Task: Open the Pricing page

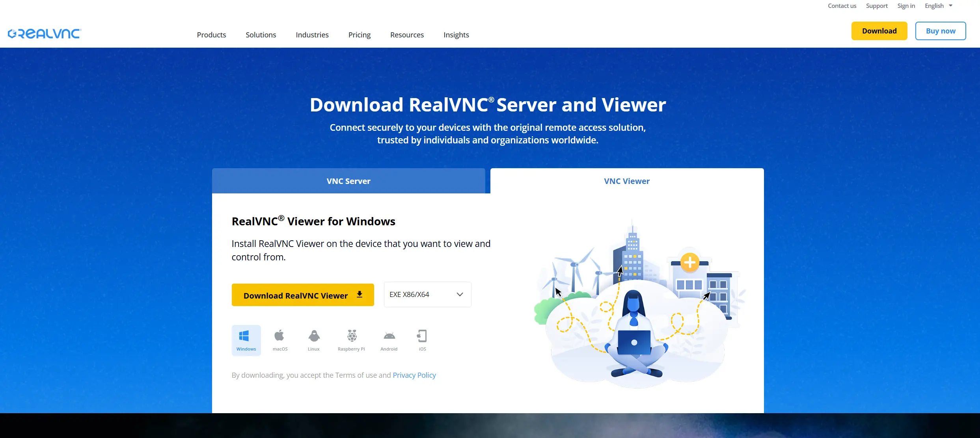Action: [359, 35]
